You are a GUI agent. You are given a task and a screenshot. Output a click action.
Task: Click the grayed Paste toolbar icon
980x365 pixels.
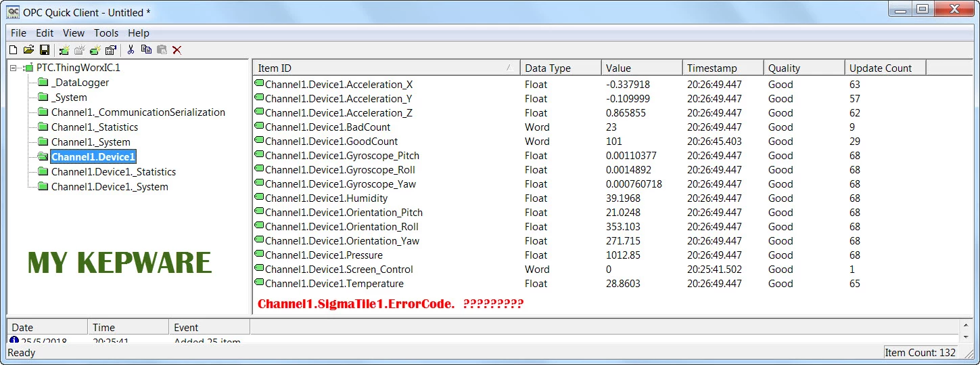coord(162,49)
